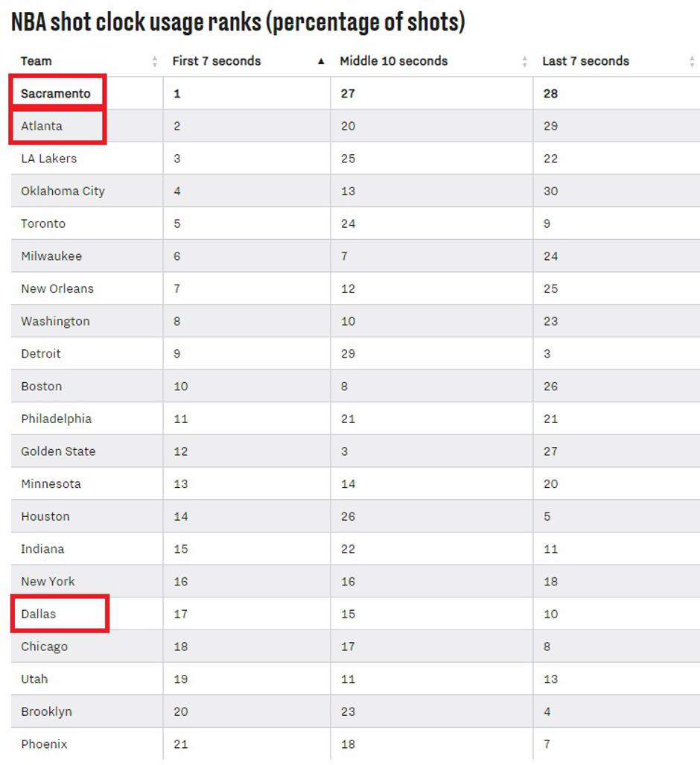Select Oklahoma City in the table
Screen dimensions: 700x765
63,191
